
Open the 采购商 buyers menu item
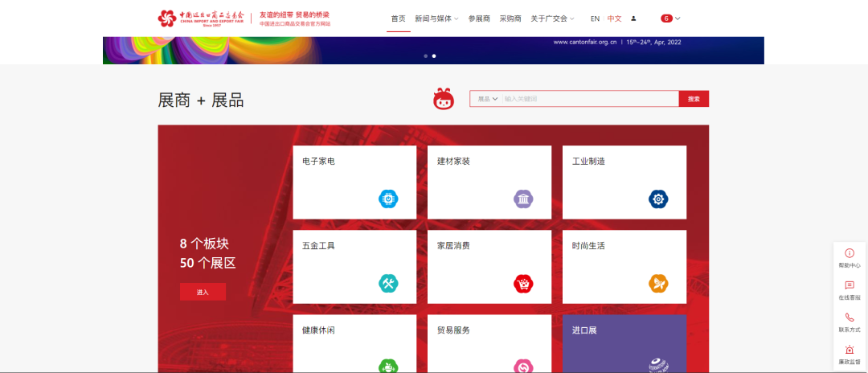[x=510, y=18]
